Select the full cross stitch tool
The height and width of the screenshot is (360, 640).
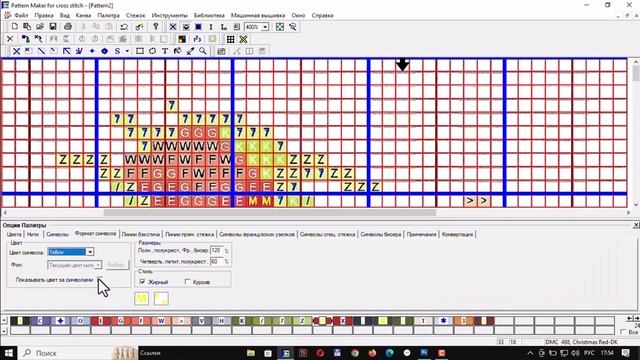[16, 51]
